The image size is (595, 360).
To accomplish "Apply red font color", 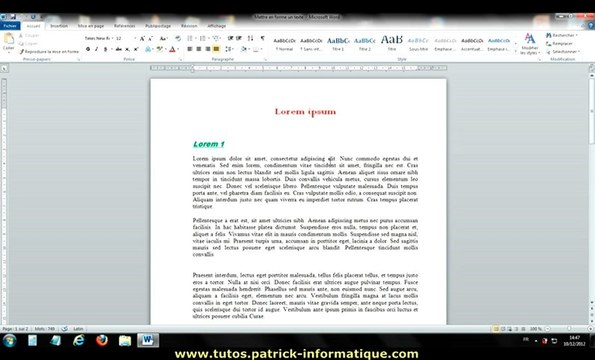I will (172, 49).
